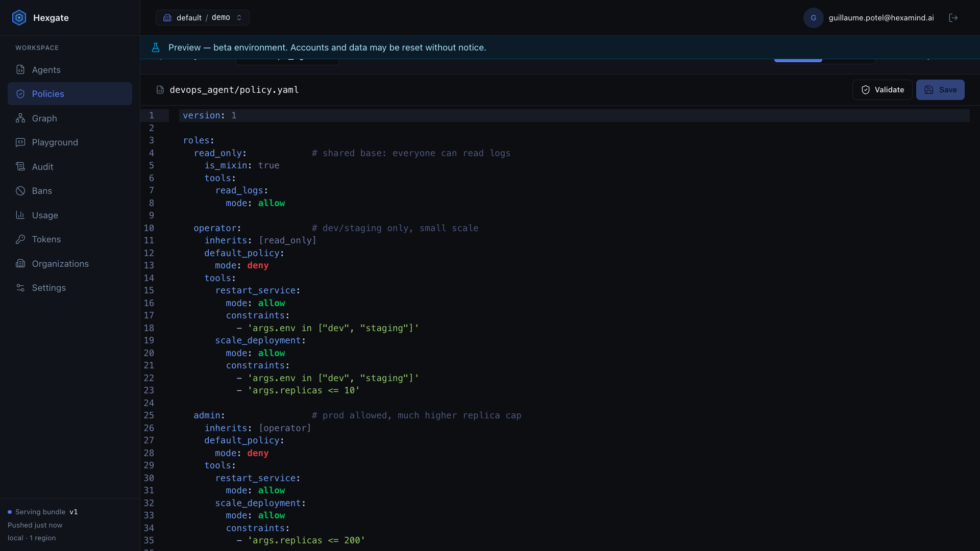Click the 'roles:' line in editor
Image resolution: width=980 pixels, height=551 pixels.
tap(199, 140)
